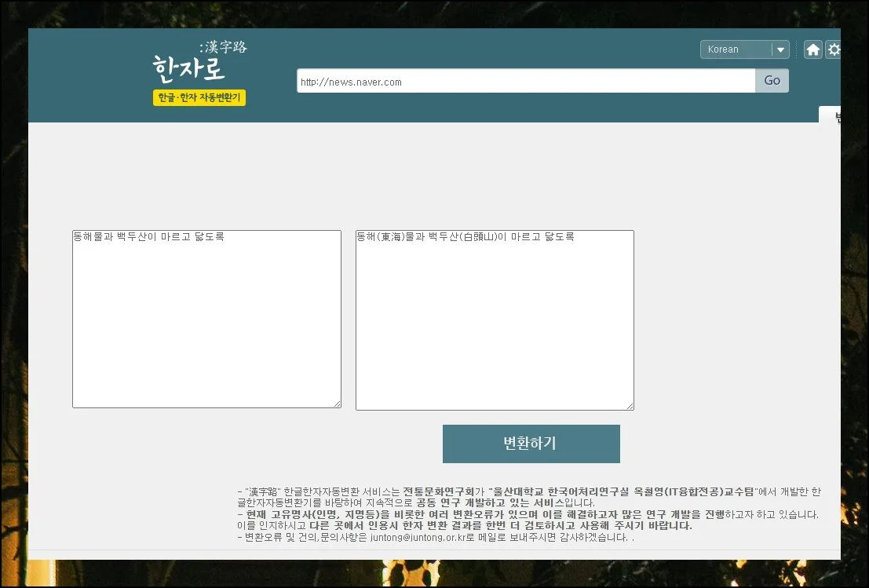The height and width of the screenshot is (588, 869).
Task: Click the 변환하기 convert button
Action: pyautogui.click(x=531, y=444)
